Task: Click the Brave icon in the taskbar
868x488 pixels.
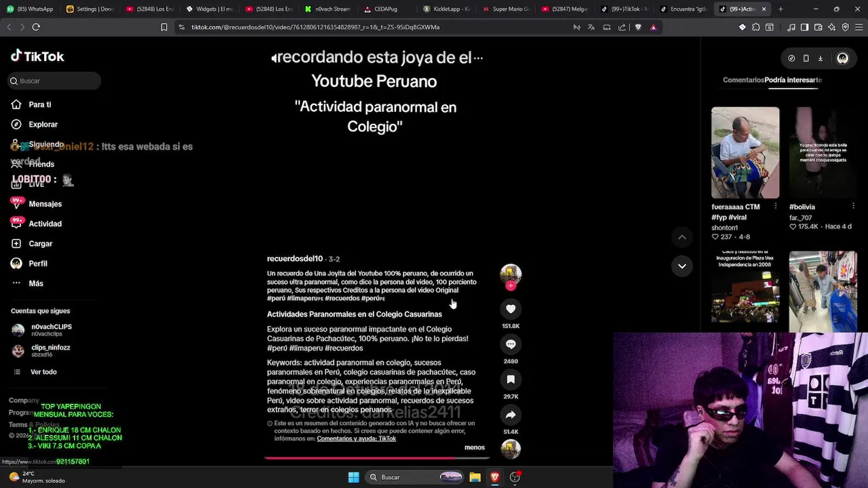Action: [x=495, y=477]
